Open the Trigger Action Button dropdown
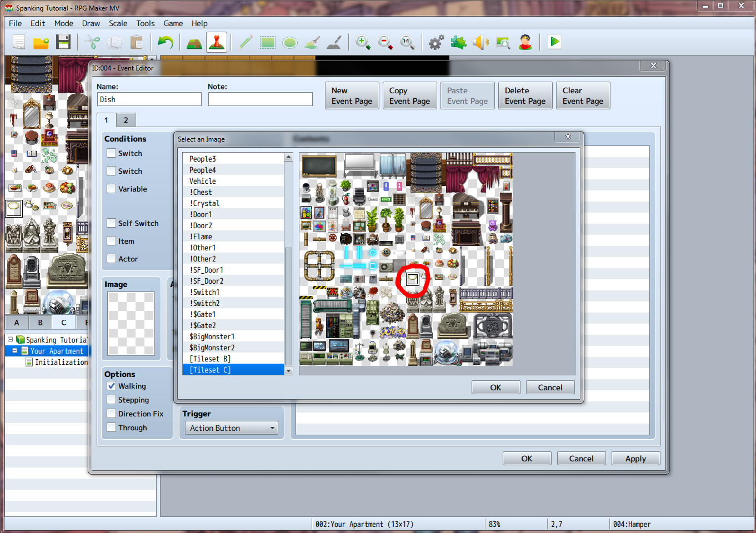Screen dimensions: 756x533 click(x=231, y=428)
